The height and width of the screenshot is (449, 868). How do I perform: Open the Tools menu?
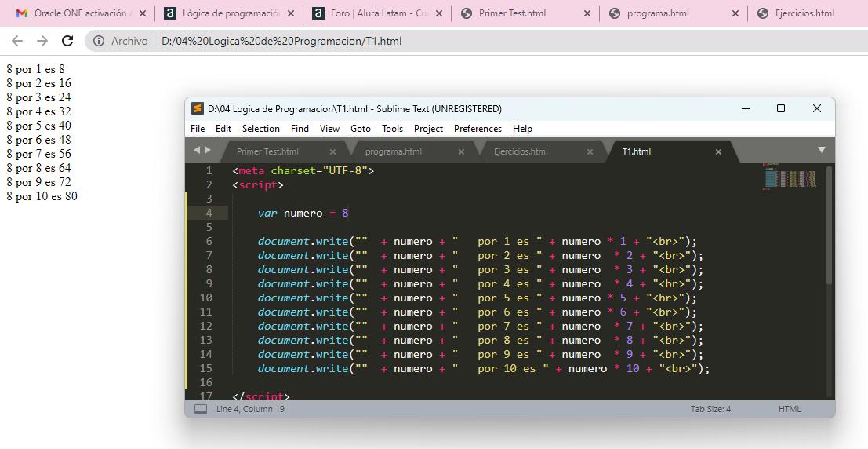[x=392, y=129]
